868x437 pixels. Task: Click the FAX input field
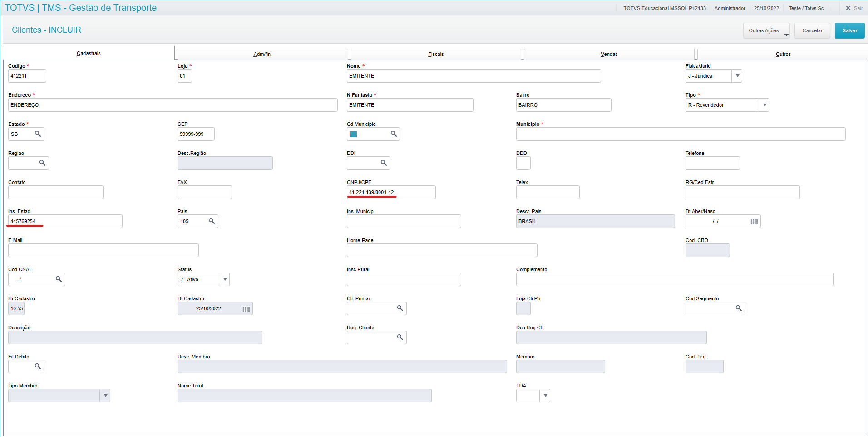tap(205, 192)
